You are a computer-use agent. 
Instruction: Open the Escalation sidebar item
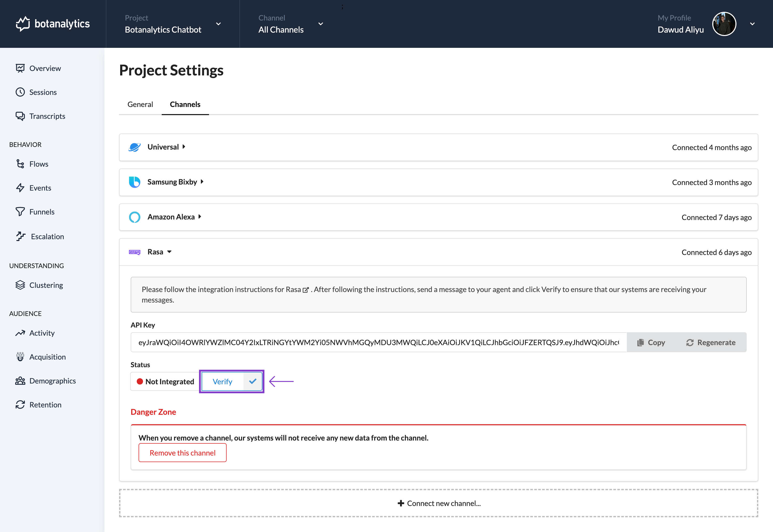pos(47,236)
